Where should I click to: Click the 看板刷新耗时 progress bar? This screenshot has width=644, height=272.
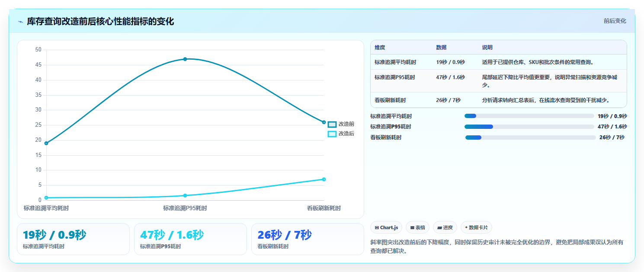click(531, 138)
